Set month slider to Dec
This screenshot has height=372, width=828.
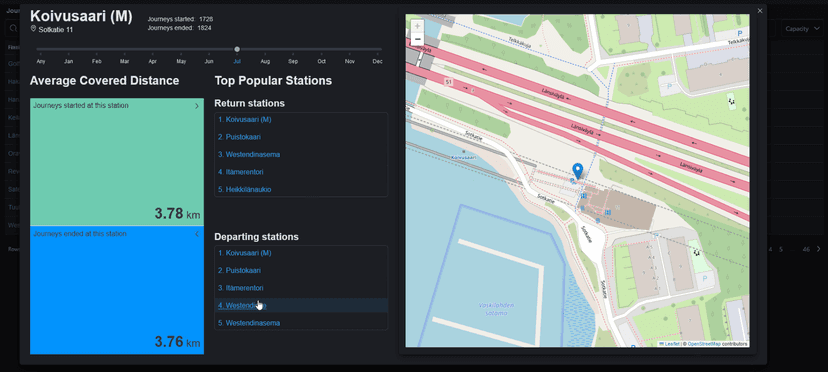(378, 61)
